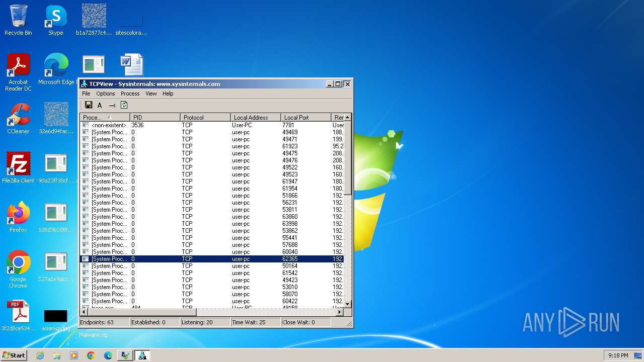This screenshot has width=644, height=362.
Task: Sort by the Local Address column header
Action: (x=256, y=117)
